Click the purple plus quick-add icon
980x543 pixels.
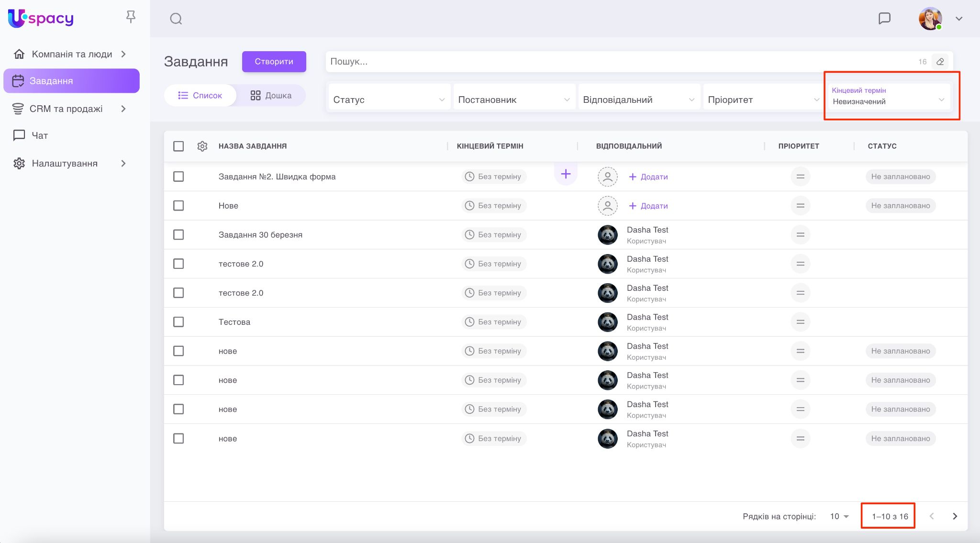point(566,174)
